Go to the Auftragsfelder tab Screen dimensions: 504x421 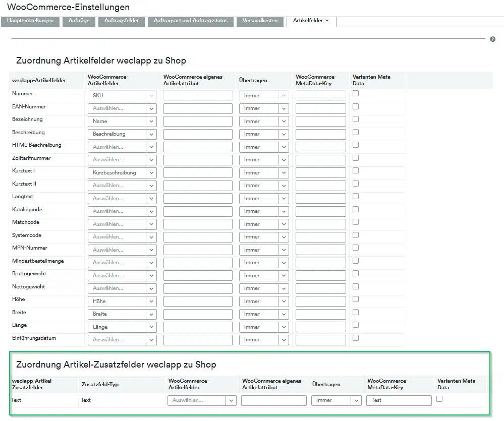pyautogui.click(x=122, y=21)
